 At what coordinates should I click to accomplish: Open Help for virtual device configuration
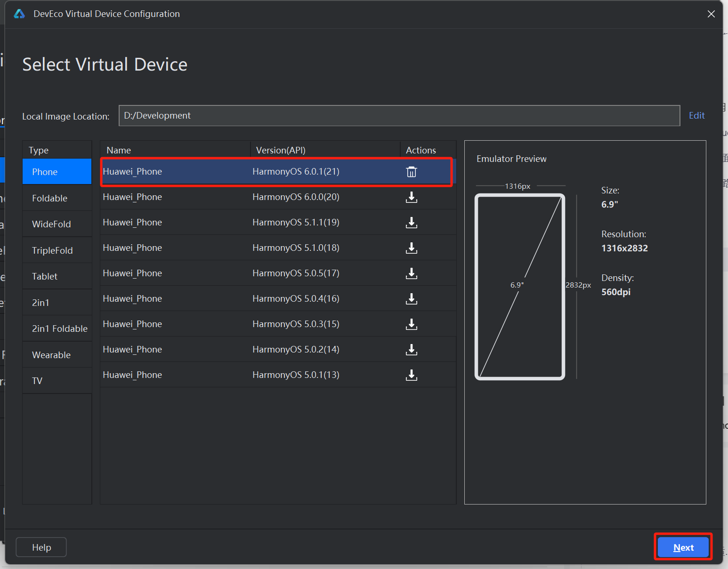pos(41,547)
